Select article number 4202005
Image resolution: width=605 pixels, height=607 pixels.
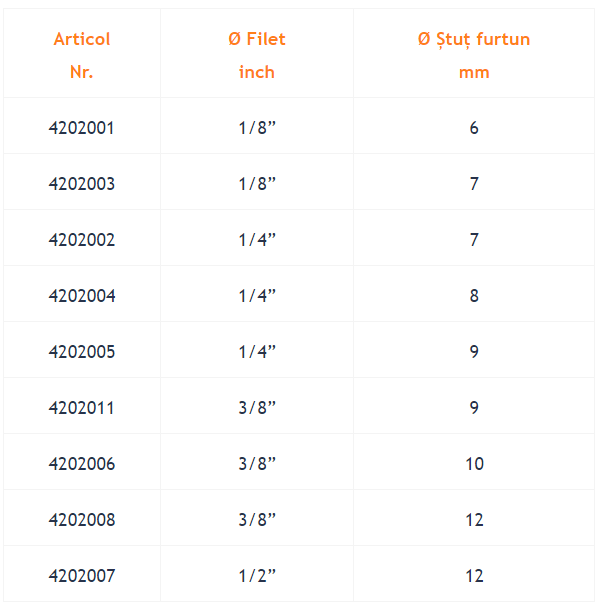(x=82, y=352)
